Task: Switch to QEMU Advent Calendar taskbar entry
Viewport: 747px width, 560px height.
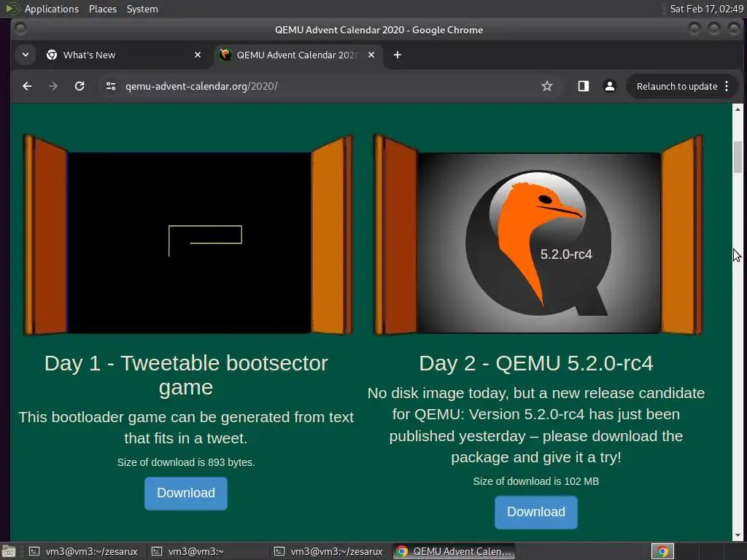Action: 454,551
